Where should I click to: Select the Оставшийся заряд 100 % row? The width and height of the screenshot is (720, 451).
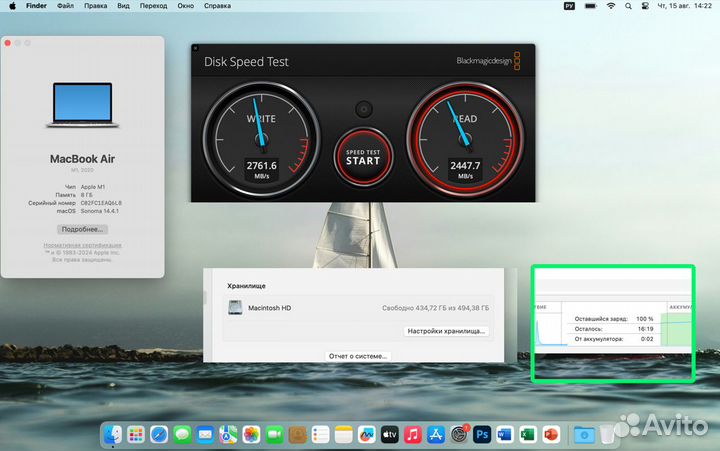click(614, 319)
